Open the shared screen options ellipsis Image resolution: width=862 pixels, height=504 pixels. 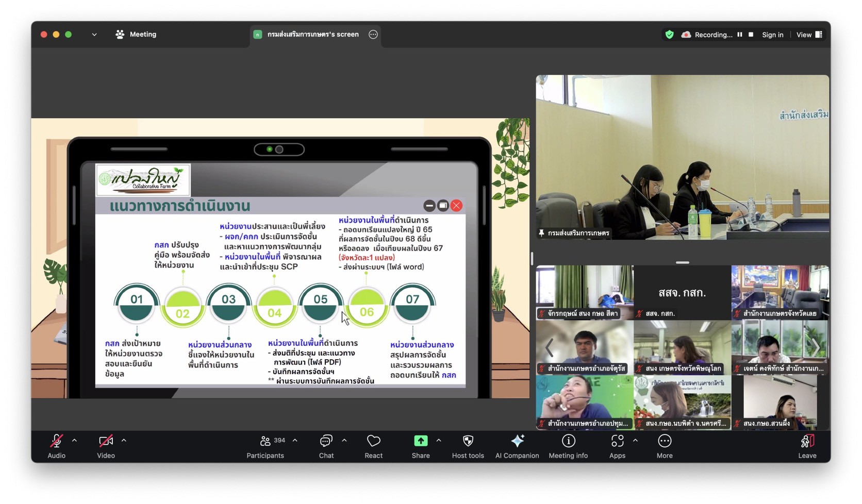[373, 35]
